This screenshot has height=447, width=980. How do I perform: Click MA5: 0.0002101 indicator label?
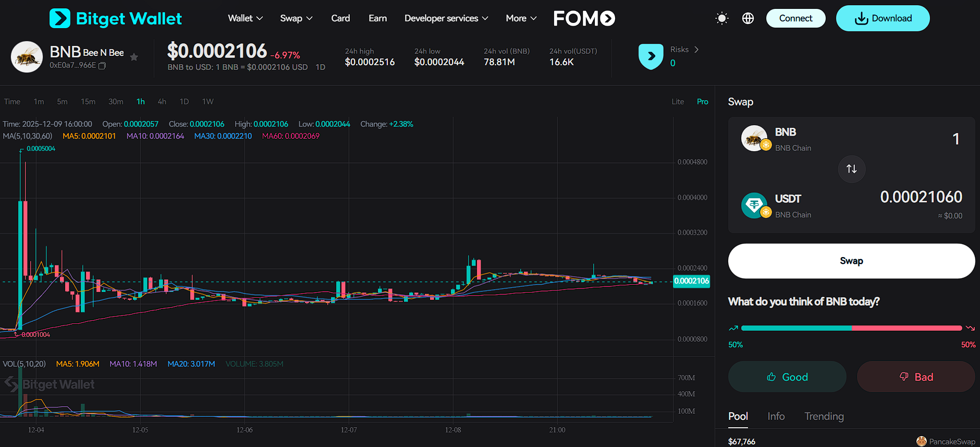[x=89, y=136]
